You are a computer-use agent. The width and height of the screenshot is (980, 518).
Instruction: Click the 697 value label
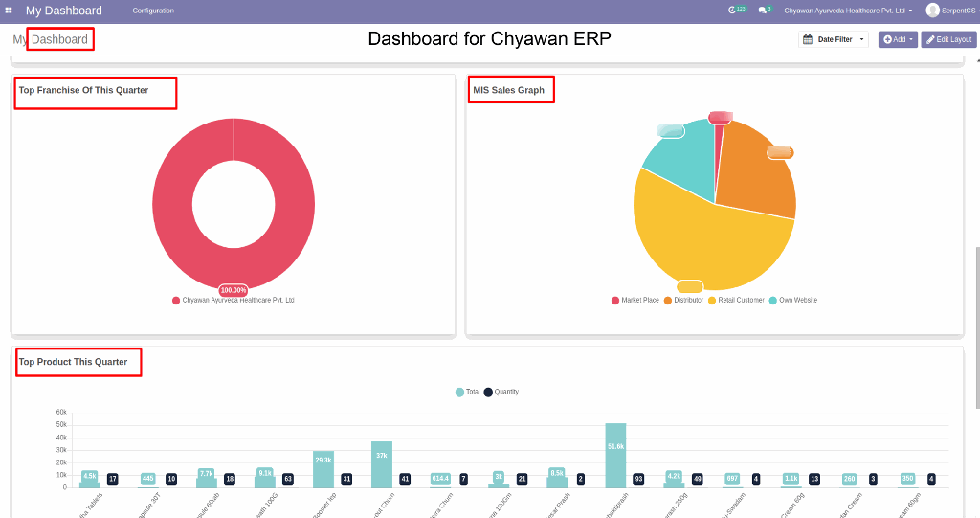(x=732, y=479)
